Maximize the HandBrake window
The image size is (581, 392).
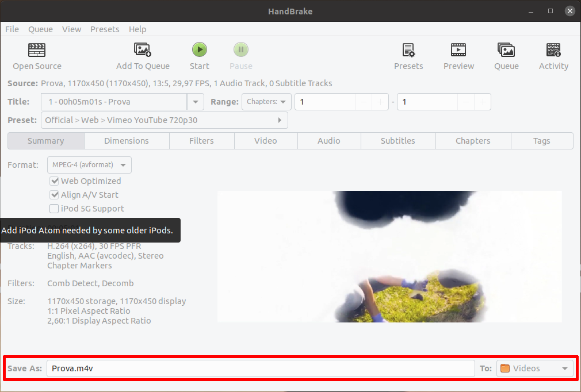[x=551, y=11]
